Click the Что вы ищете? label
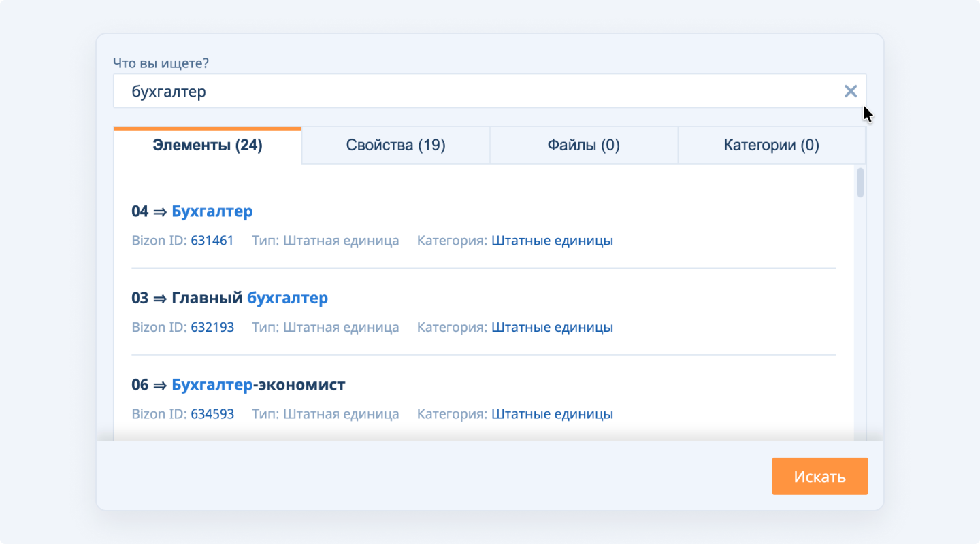980x544 pixels. tap(160, 63)
